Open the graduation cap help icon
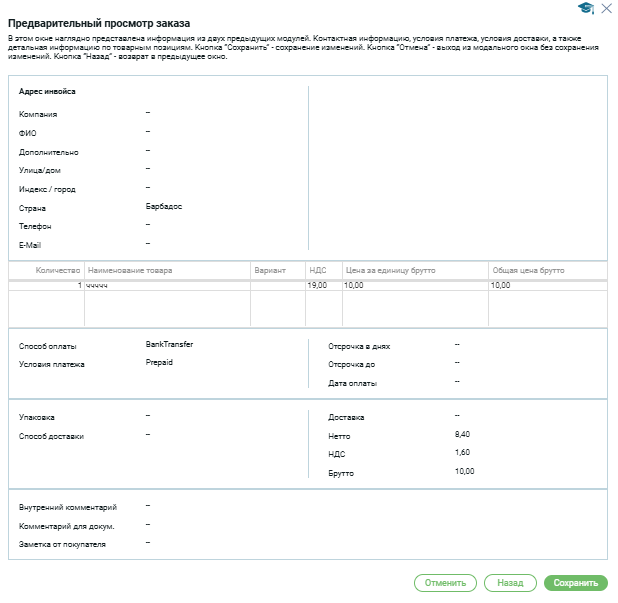Viewport: 618px width, 603px height. (587, 8)
